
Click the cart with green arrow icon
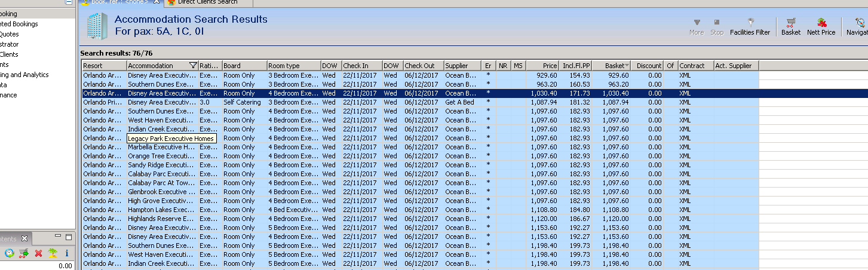24,253
